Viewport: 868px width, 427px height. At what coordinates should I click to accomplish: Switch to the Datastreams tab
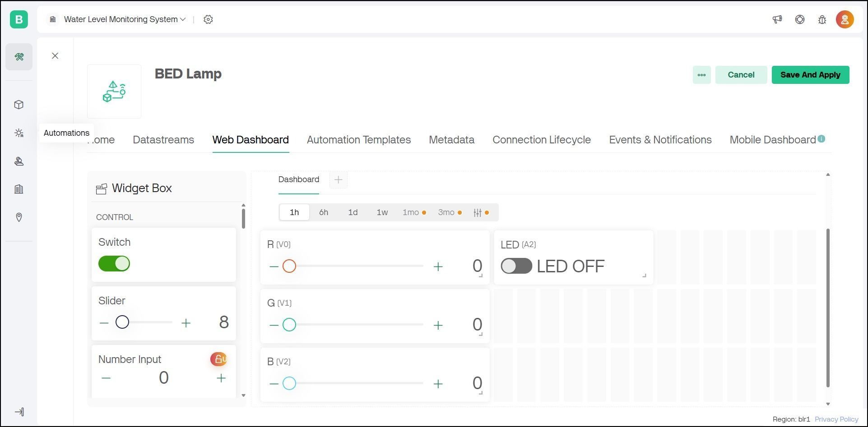coord(163,140)
